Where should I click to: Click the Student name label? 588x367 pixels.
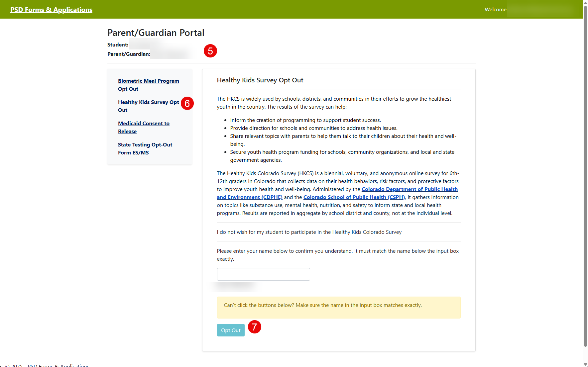tap(118, 45)
